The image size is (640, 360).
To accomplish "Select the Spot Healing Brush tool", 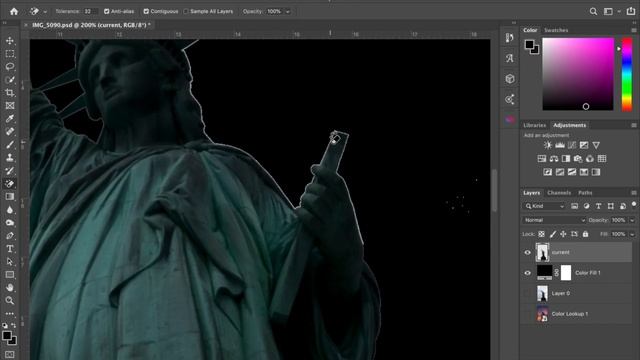I will pos(10,132).
